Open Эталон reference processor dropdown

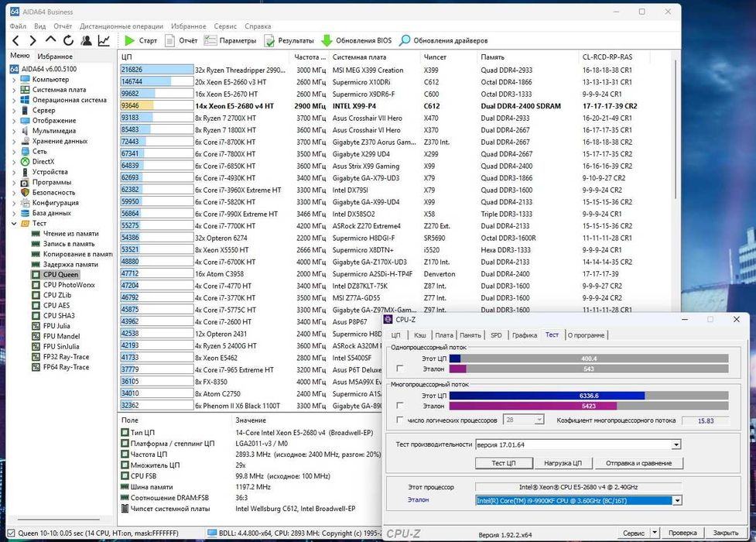677,500
